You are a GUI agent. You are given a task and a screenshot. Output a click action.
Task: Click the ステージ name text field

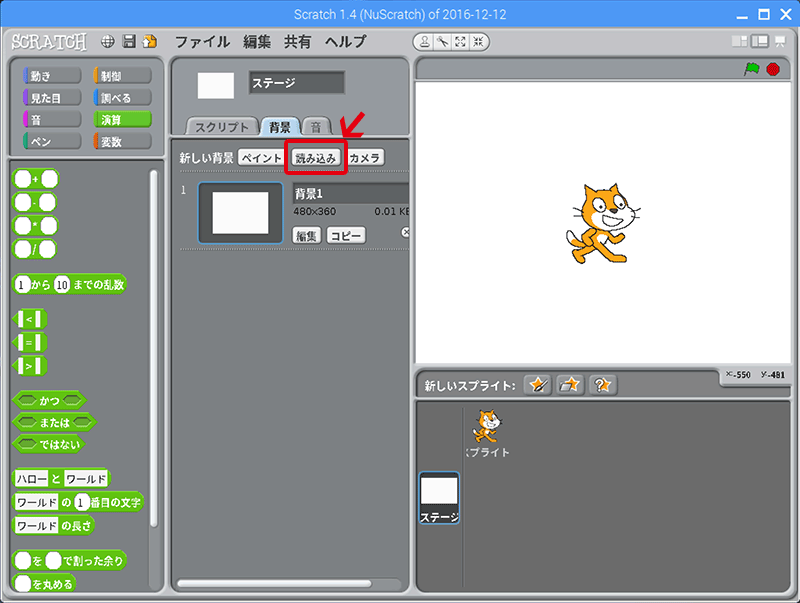pyautogui.click(x=296, y=83)
